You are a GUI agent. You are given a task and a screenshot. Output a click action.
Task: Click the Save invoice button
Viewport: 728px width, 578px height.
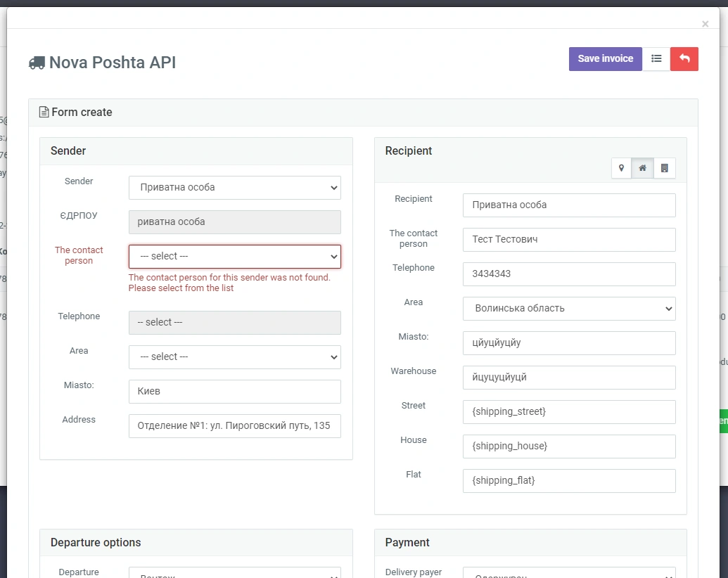[x=605, y=59]
